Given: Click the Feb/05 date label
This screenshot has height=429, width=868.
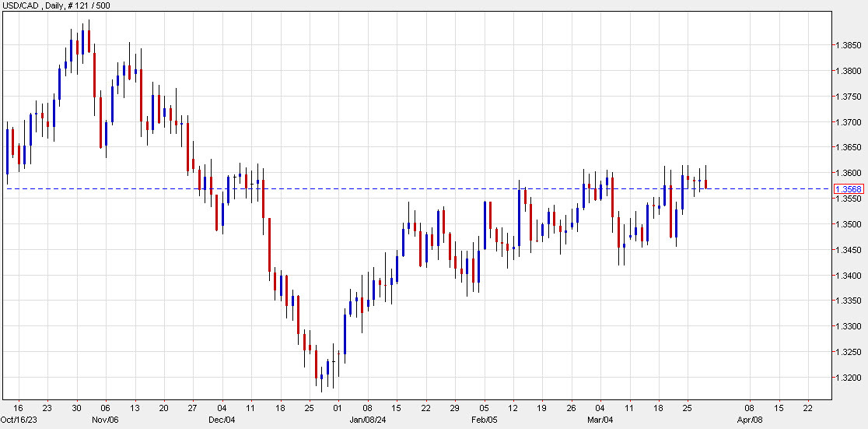Looking at the screenshot, I should click(485, 420).
